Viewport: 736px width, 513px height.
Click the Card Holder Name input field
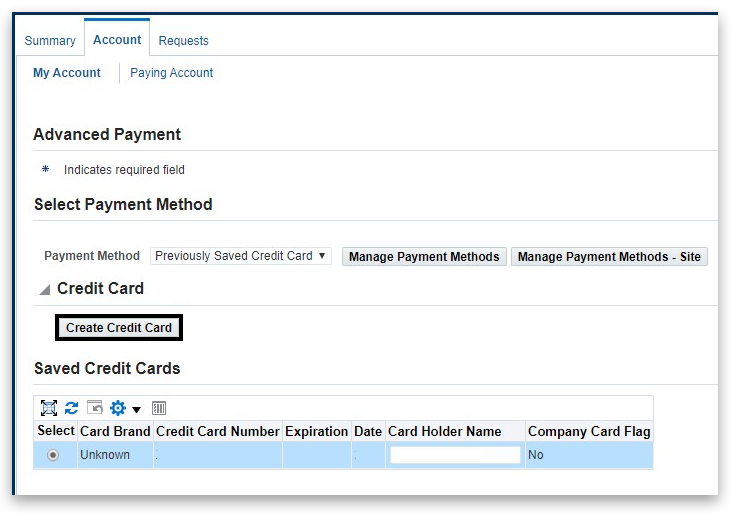click(455, 455)
